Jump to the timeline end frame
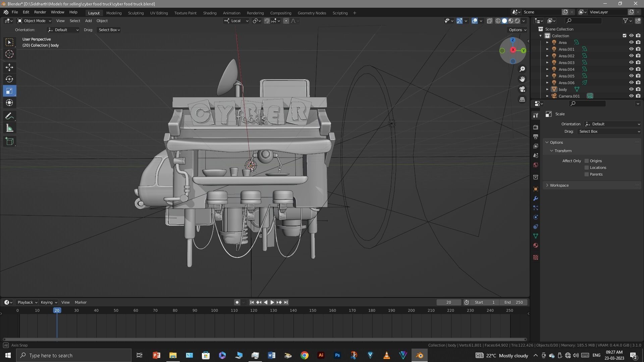 coord(286,302)
